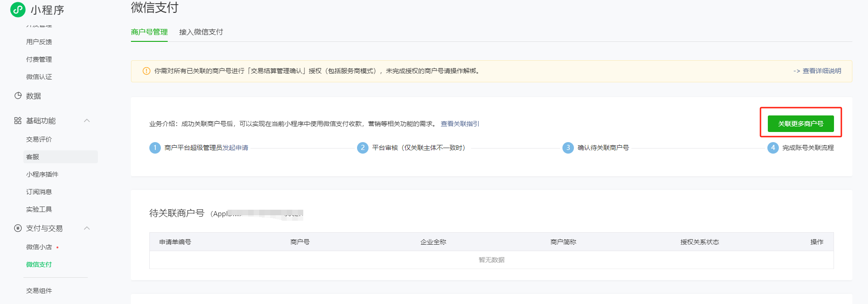Collapse the 基础功能 section chevron
The height and width of the screenshot is (304, 868).
tap(87, 120)
